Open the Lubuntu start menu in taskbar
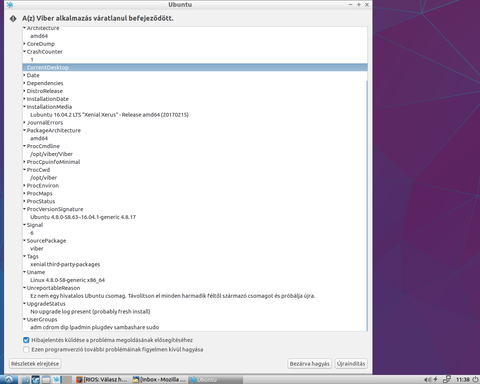 pos(9,379)
